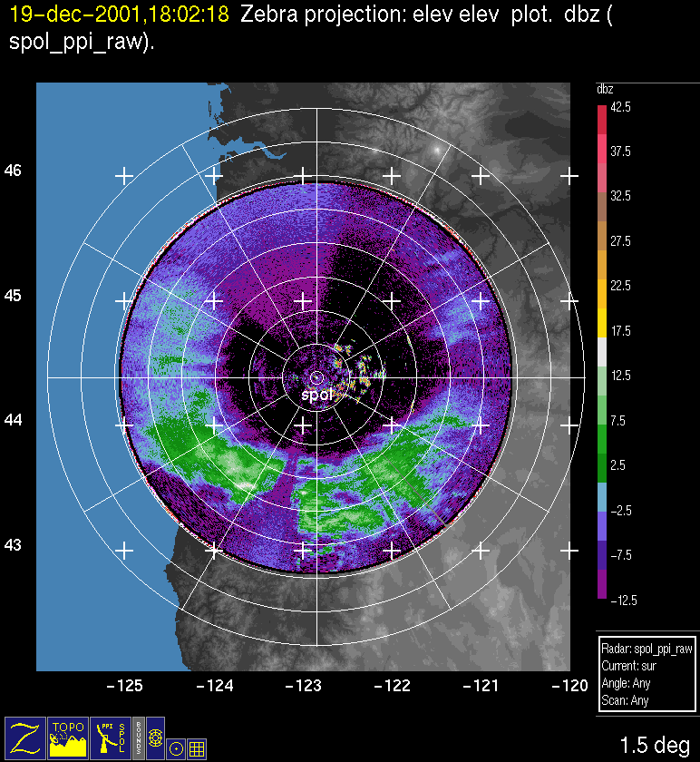
Task: Click the 'dbz' label above color scale
Action: point(605,90)
